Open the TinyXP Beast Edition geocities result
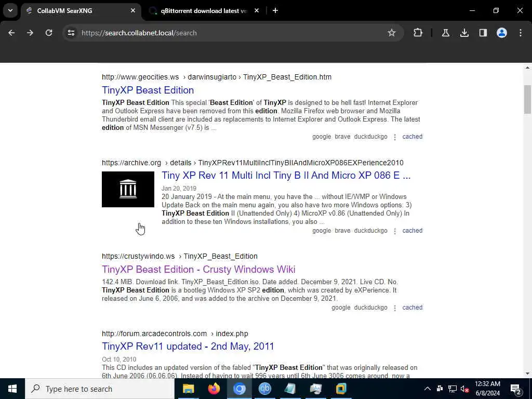This screenshot has width=532, height=399. coord(148,90)
